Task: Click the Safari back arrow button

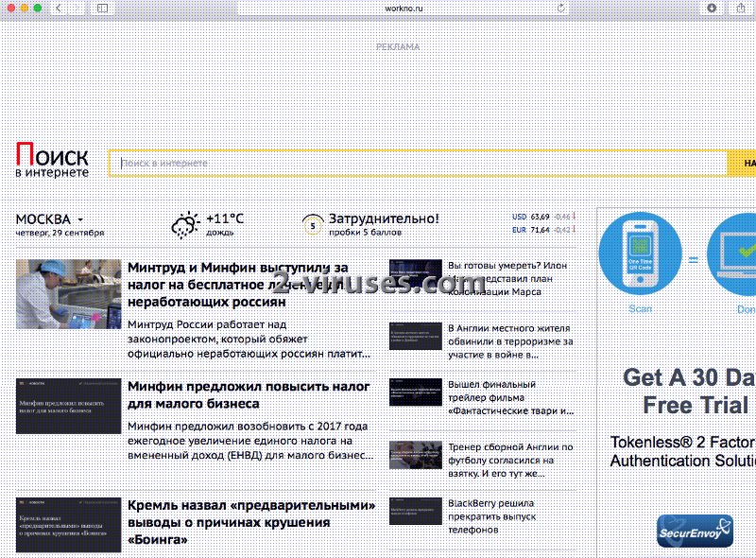Action: point(58,8)
